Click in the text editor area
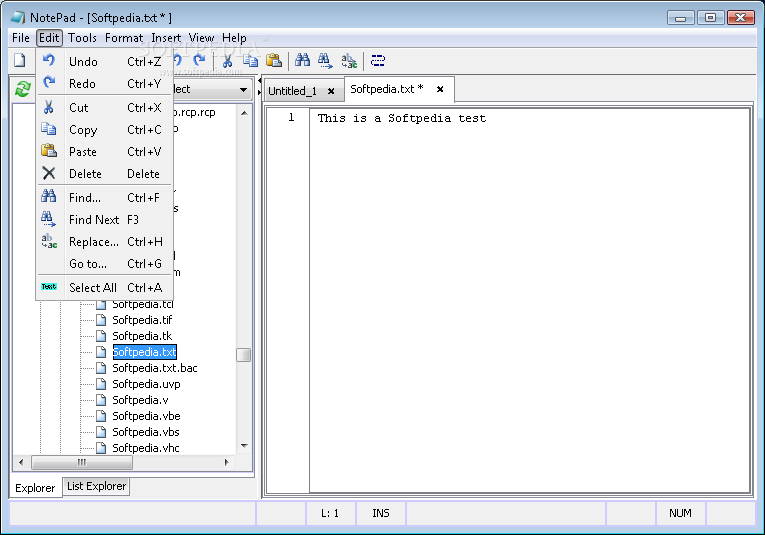 click(x=530, y=299)
